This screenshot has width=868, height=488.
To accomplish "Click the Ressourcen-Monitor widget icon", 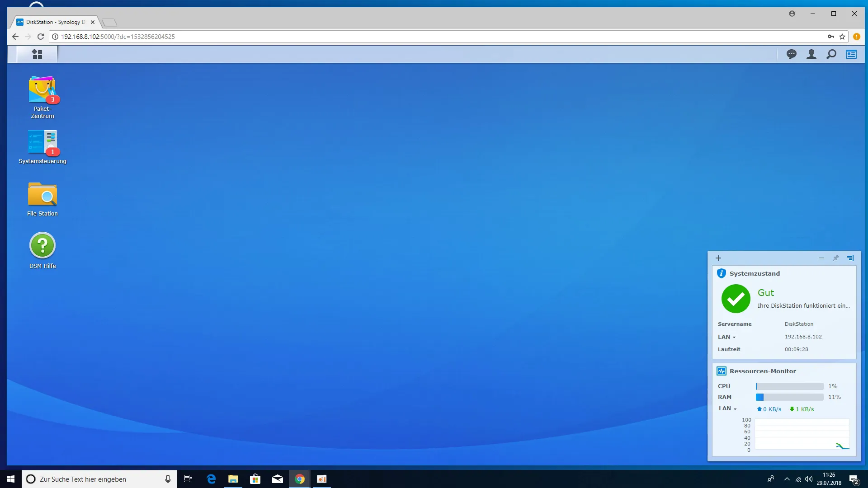I will (x=722, y=371).
